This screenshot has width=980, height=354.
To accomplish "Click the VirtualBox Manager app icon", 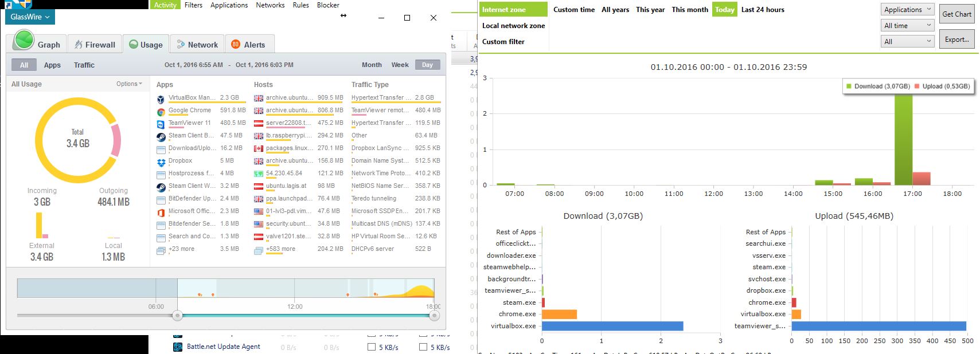I will click(161, 99).
